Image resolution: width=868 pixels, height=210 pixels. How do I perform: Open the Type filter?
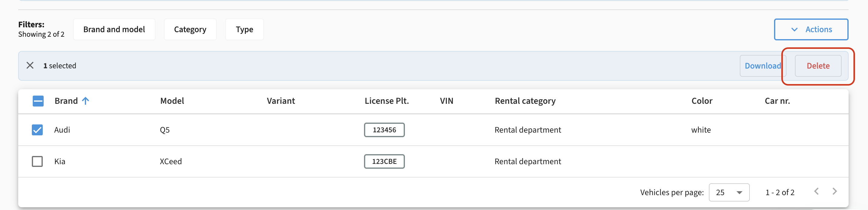pyautogui.click(x=244, y=29)
